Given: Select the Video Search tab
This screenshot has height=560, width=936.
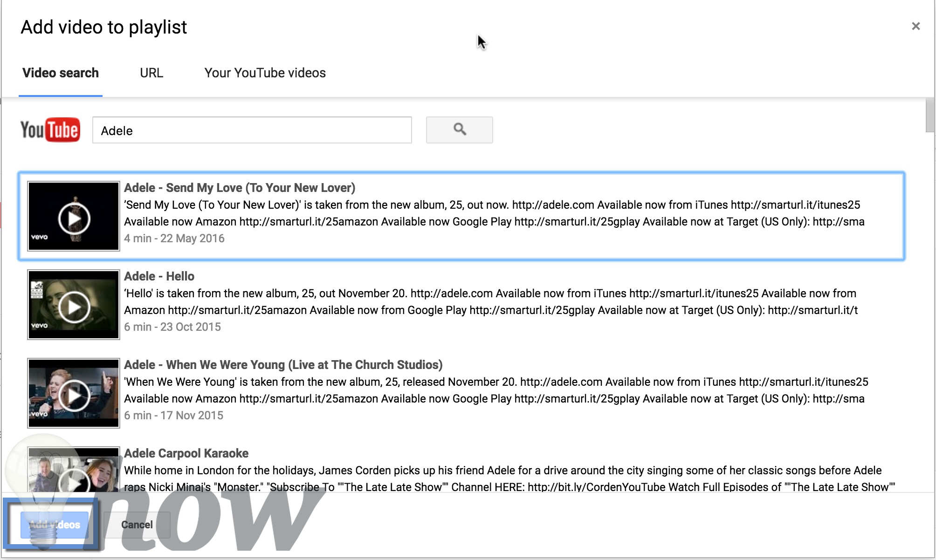Looking at the screenshot, I should coord(61,73).
